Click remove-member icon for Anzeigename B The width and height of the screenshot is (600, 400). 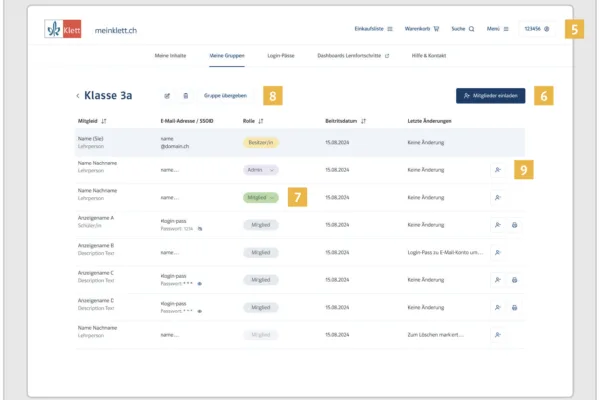(497, 252)
